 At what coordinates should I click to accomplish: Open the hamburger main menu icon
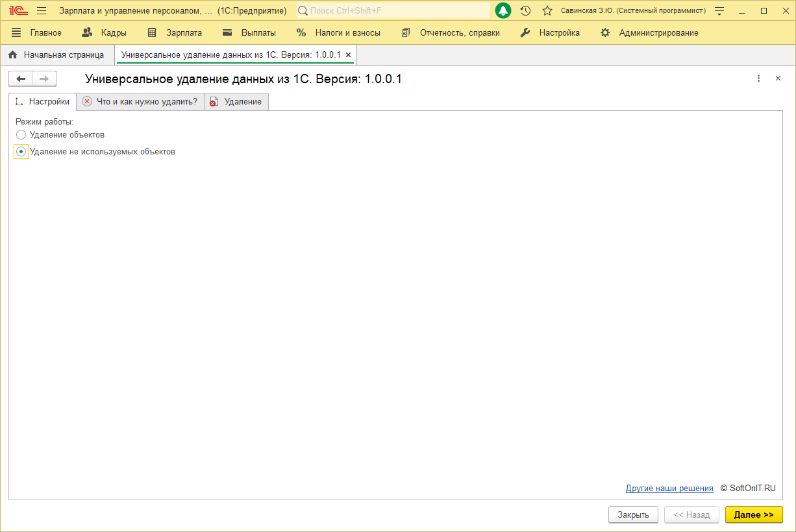click(42, 10)
